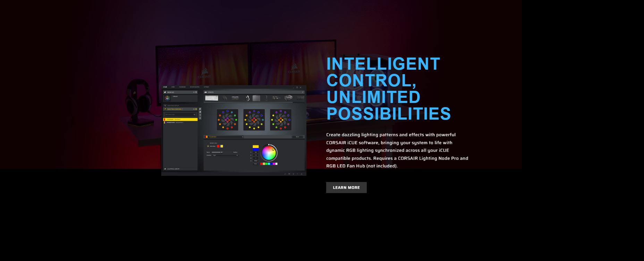
Task: Select the third fan LED preview
Action: [281, 120]
